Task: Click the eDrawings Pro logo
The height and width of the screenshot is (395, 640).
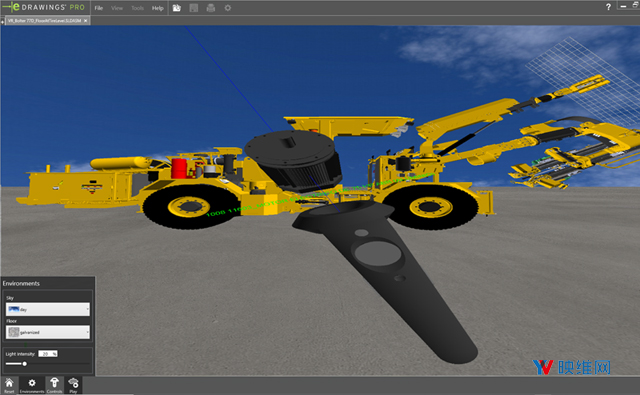Action: pos(44,7)
